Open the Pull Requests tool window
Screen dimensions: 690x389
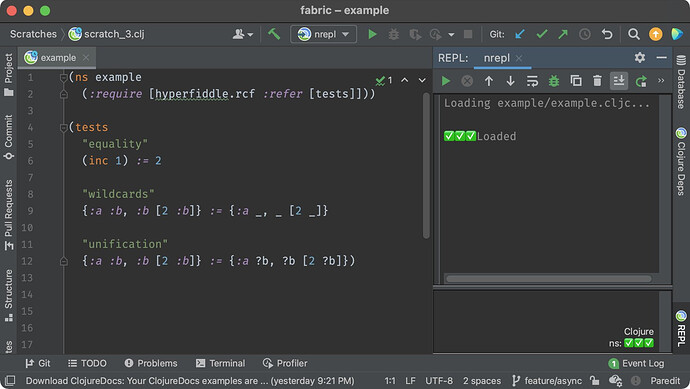pyautogui.click(x=8, y=215)
